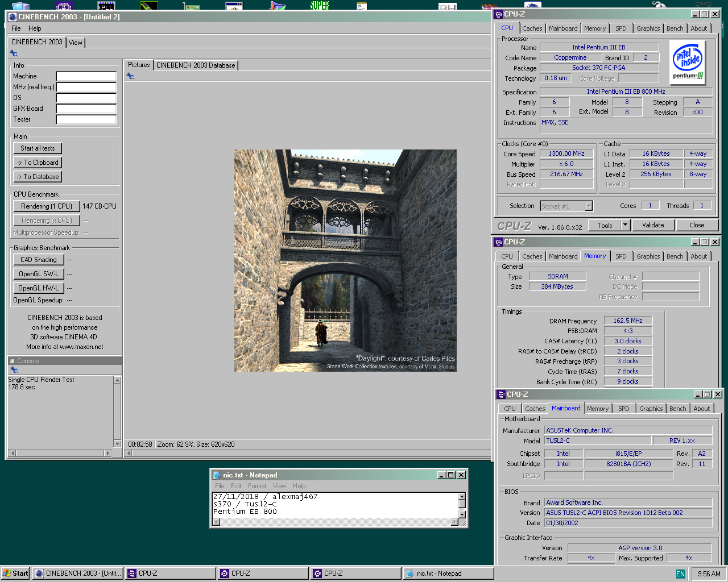Click the Validate button in CPU-Z
This screenshot has height=582, width=728.
click(653, 225)
